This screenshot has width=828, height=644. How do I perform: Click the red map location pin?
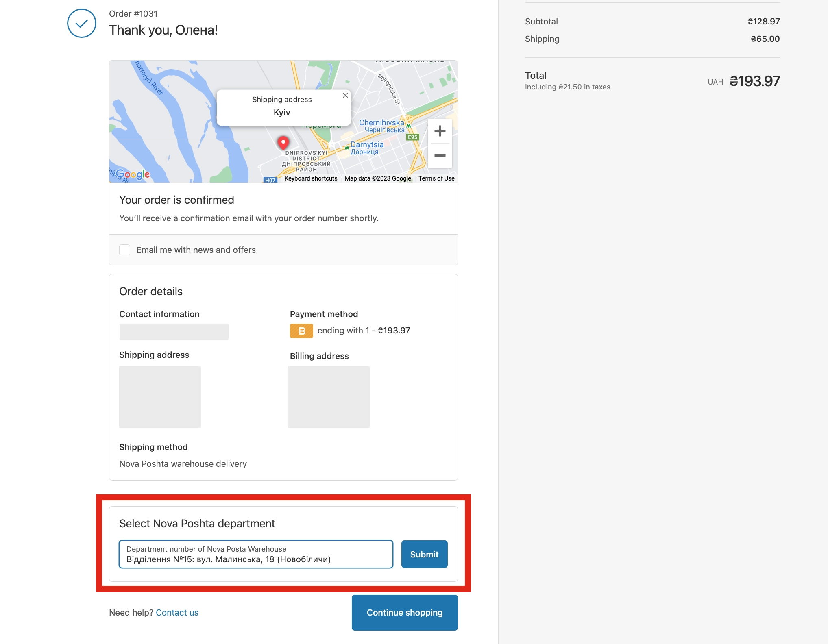point(283,143)
